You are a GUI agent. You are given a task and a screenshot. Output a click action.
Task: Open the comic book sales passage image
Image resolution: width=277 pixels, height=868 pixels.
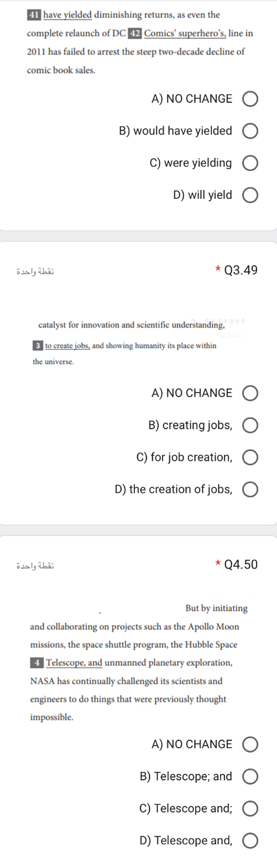[x=138, y=41]
